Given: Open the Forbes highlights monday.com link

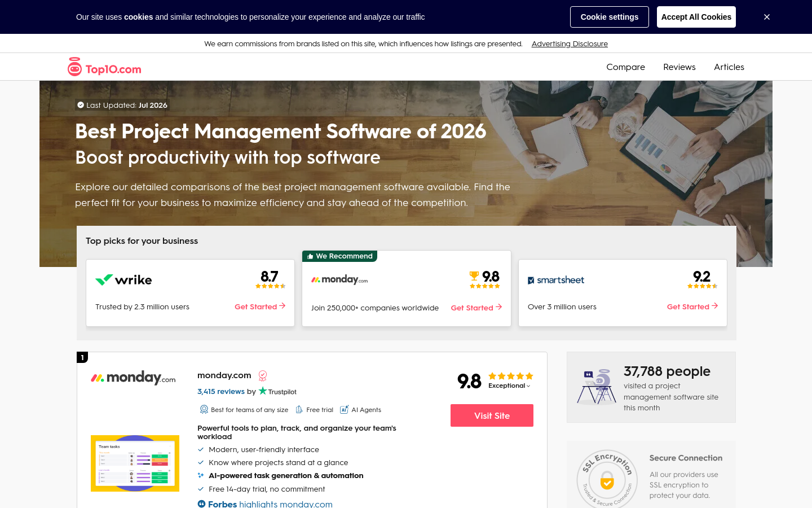Looking at the screenshot, I should 270,503.
